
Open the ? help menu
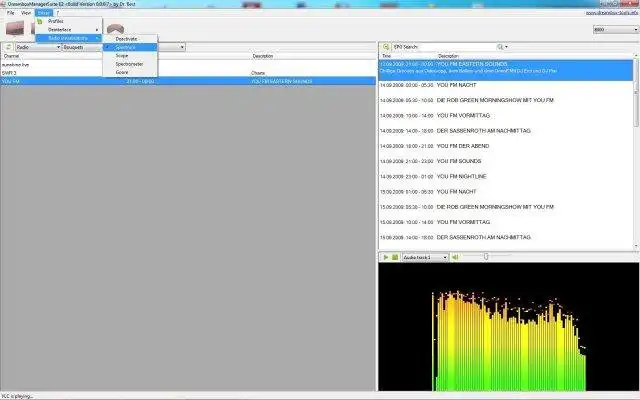point(58,13)
